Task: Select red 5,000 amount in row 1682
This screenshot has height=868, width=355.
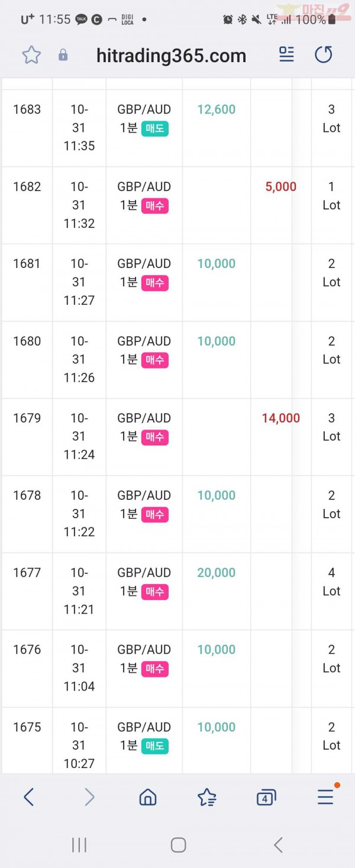Action: click(281, 187)
